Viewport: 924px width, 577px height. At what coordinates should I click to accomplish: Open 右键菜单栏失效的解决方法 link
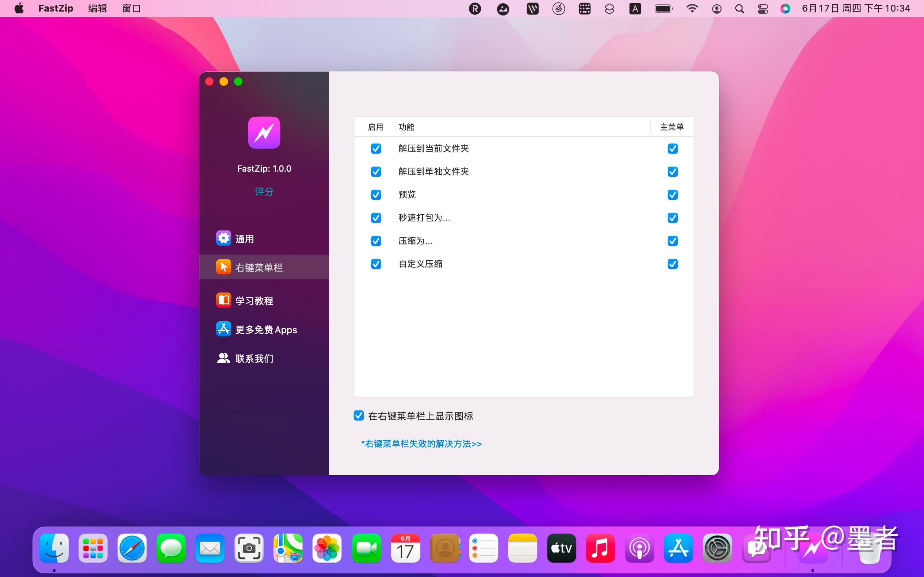(420, 444)
